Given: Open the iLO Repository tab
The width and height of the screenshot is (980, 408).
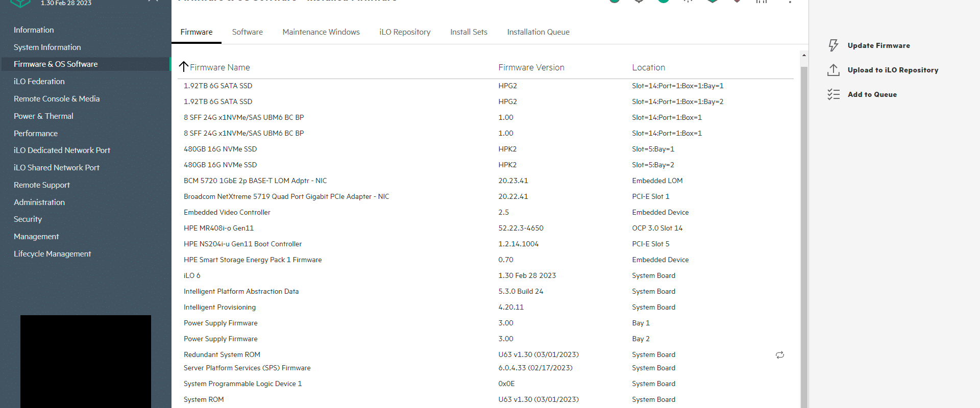Looking at the screenshot, I should (405, 32).
